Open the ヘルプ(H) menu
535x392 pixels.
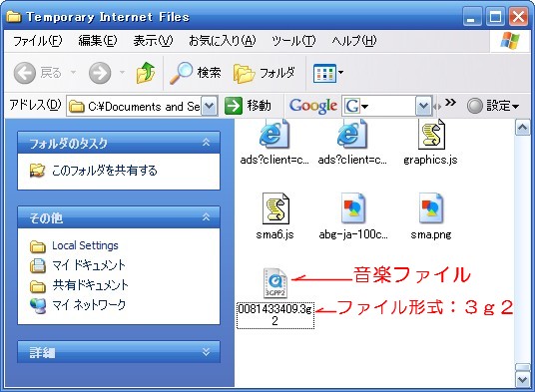pos(354,41)
